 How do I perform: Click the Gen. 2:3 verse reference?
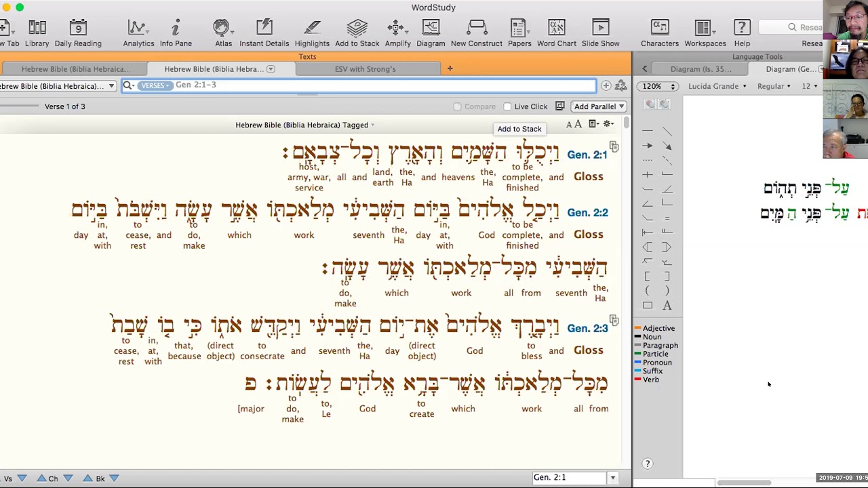[587, 328]
